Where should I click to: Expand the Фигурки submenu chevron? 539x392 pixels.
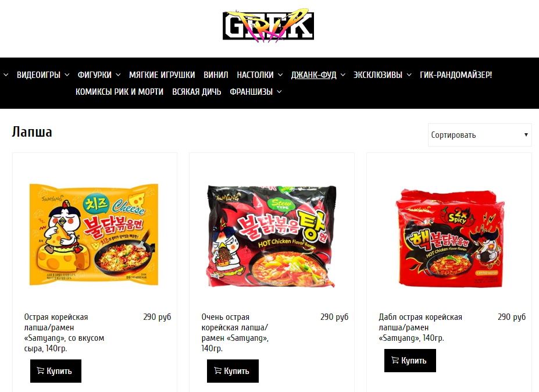pos(118,75)
